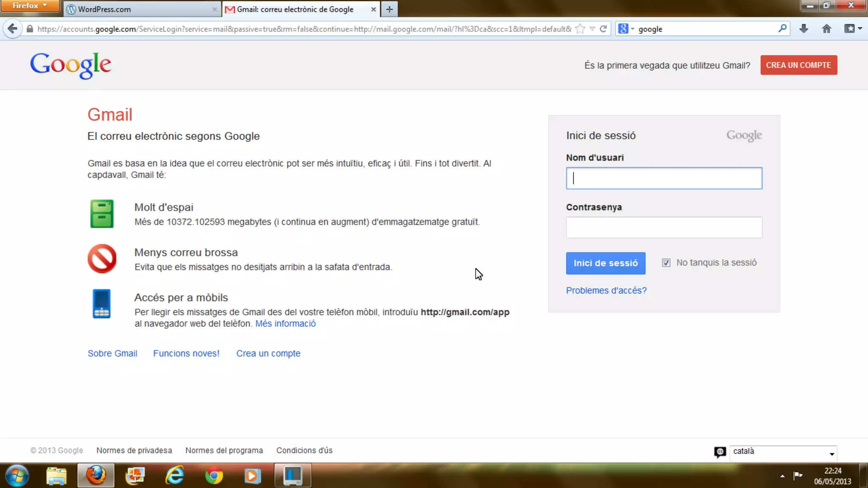Open Normes de privadesa footer link

134,450
